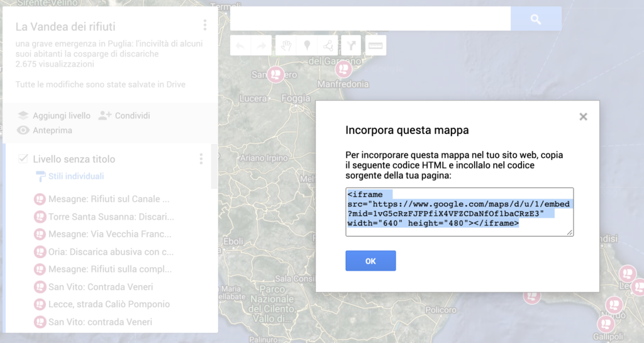
Task: Click the search magnifier button
Action: [x=536, y=18]
